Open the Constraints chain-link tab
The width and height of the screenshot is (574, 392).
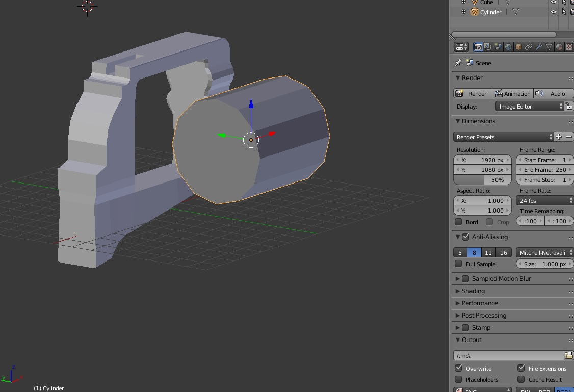coord(529,47)
